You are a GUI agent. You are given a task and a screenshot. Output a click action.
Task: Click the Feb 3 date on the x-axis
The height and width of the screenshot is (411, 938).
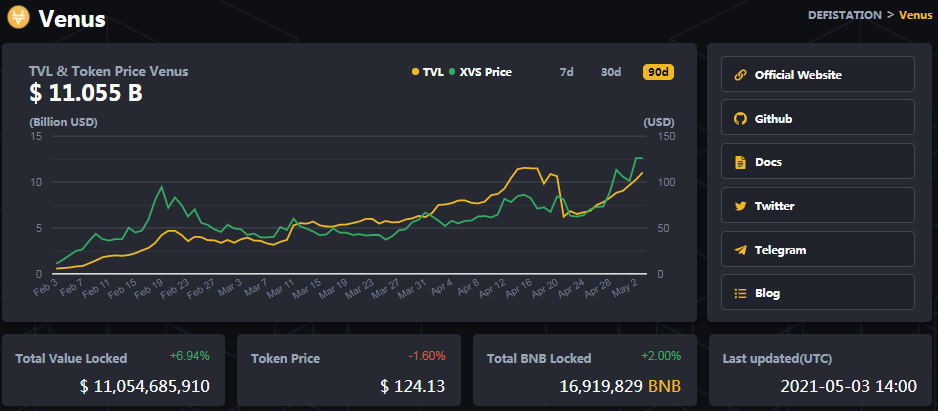point(47,288)
